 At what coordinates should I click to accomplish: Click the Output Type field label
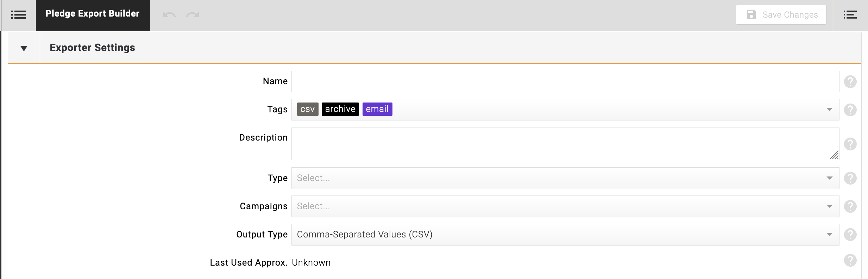(x=262, y=235)
